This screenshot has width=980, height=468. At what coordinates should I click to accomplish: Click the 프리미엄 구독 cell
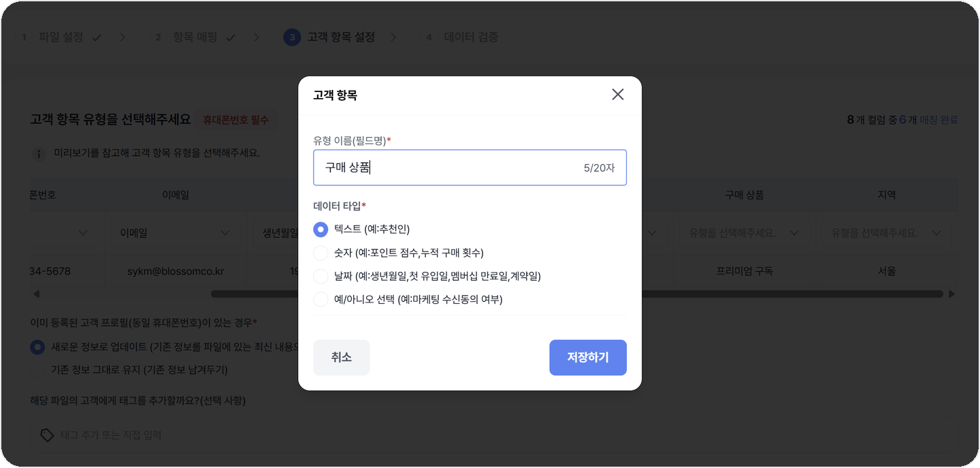[x=744, y=271]
